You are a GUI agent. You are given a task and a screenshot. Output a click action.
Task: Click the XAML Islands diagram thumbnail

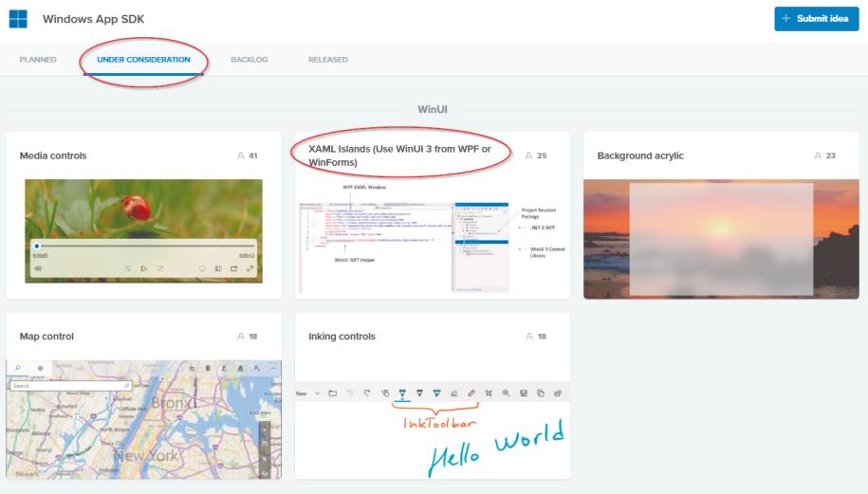pos(433,238)
